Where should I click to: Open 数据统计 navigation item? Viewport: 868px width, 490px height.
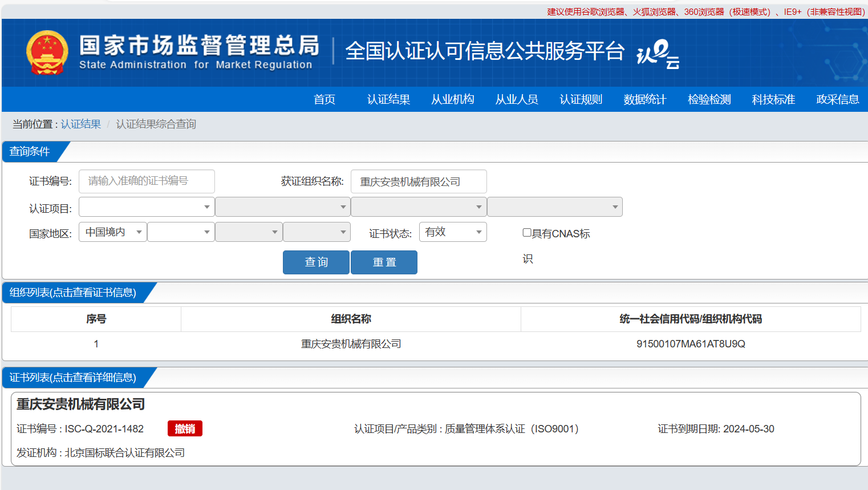[645, 99]
